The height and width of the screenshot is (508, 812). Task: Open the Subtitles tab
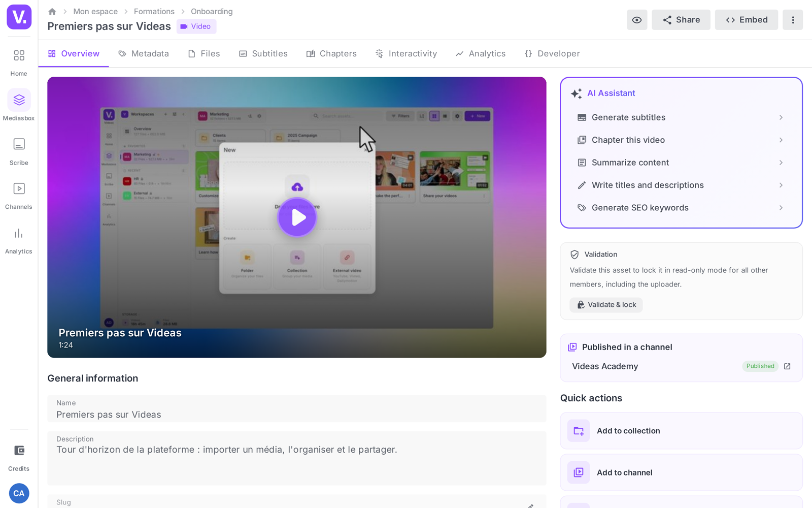[x=263, y=54]
